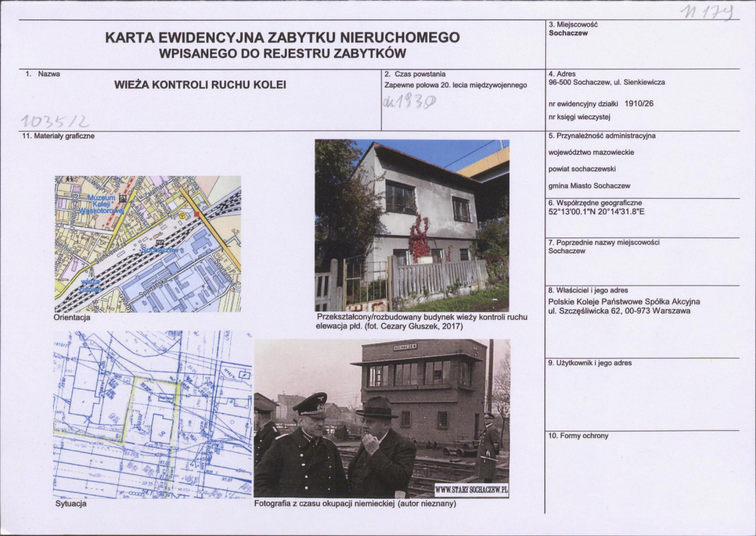Open the blue Sytuacja site plan

click(152, 414)
